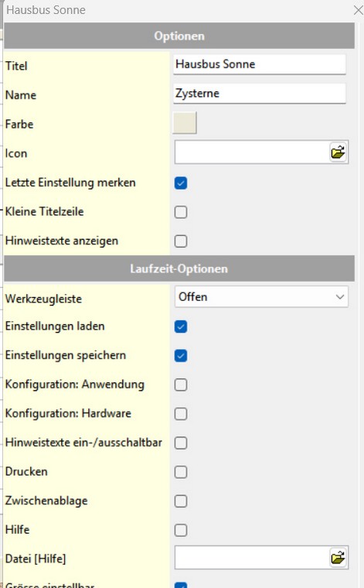Click the Farbe color swatch
The image size is (364, 588).
pyautogui.click(x=185, y=122)
